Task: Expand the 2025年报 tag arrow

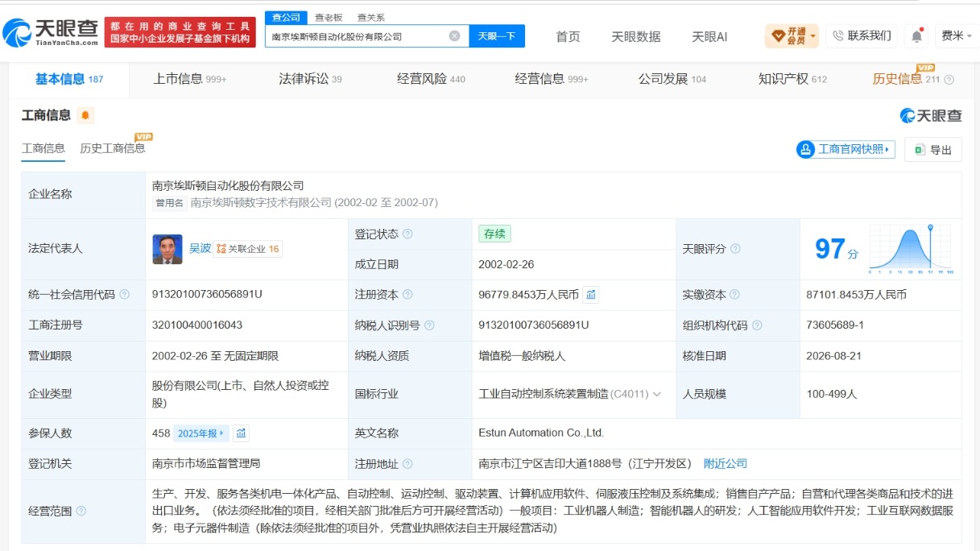Action: [221, 433]
